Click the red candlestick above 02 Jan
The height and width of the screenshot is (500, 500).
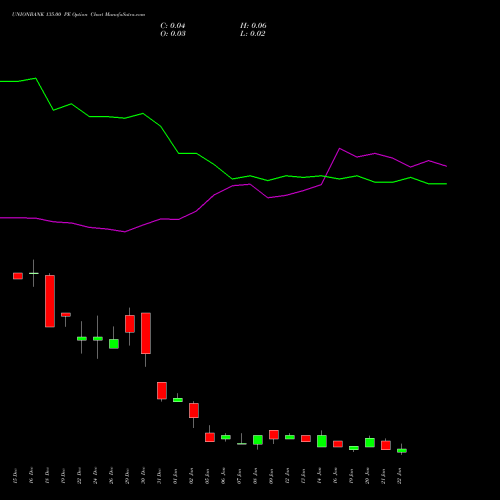coord(194,410)
